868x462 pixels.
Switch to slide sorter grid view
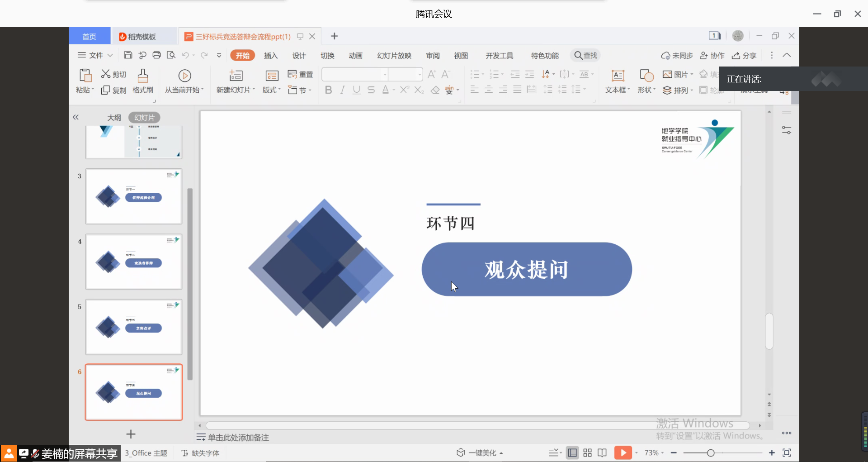coord(587,452)
